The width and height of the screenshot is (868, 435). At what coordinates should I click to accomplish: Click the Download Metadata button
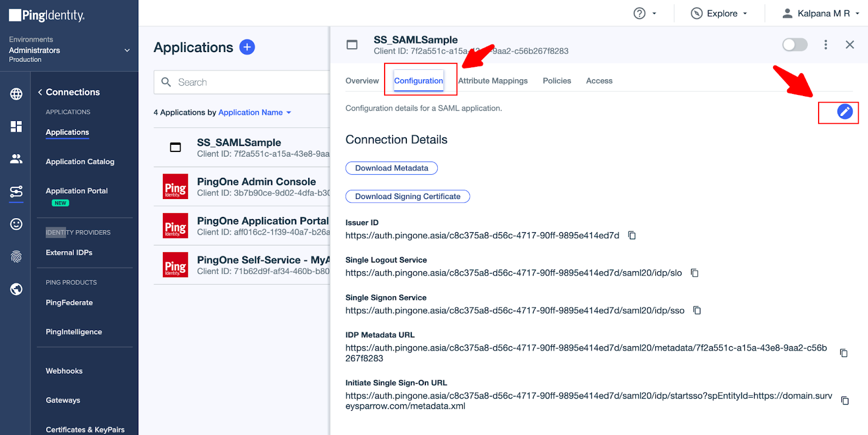tap(391, 168)
